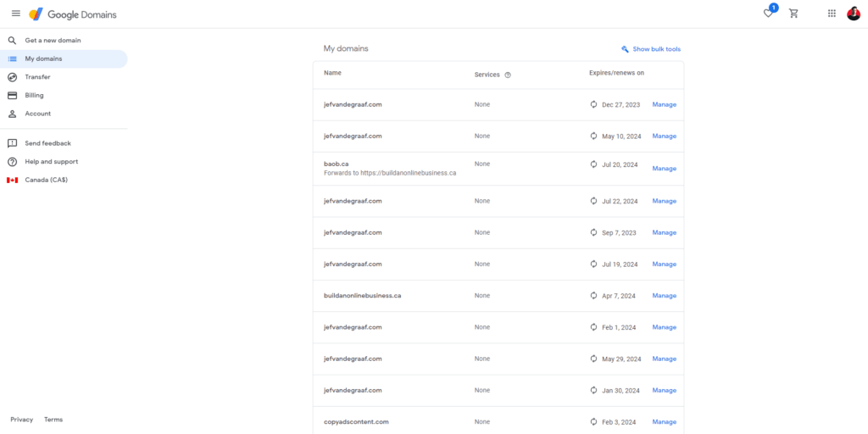
Task: Click the Feb 3, 2024 date
Action: pyautogui.click(x=619, y=422)
